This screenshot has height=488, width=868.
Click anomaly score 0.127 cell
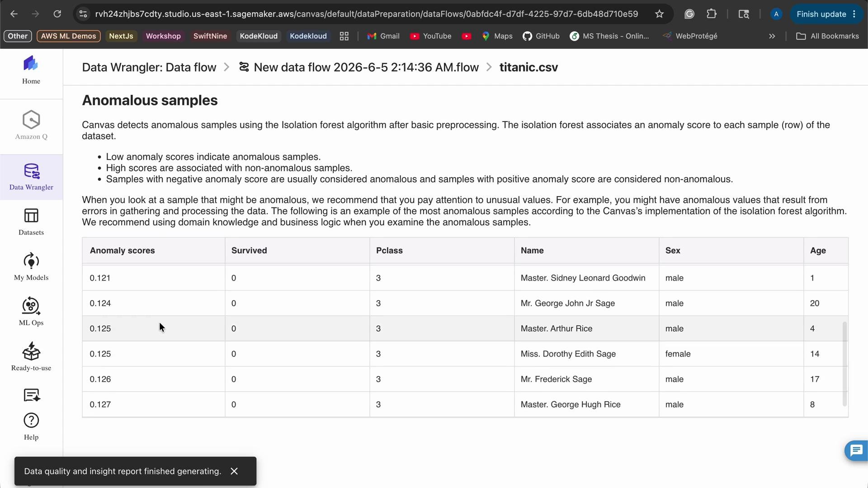coord(154,404)
